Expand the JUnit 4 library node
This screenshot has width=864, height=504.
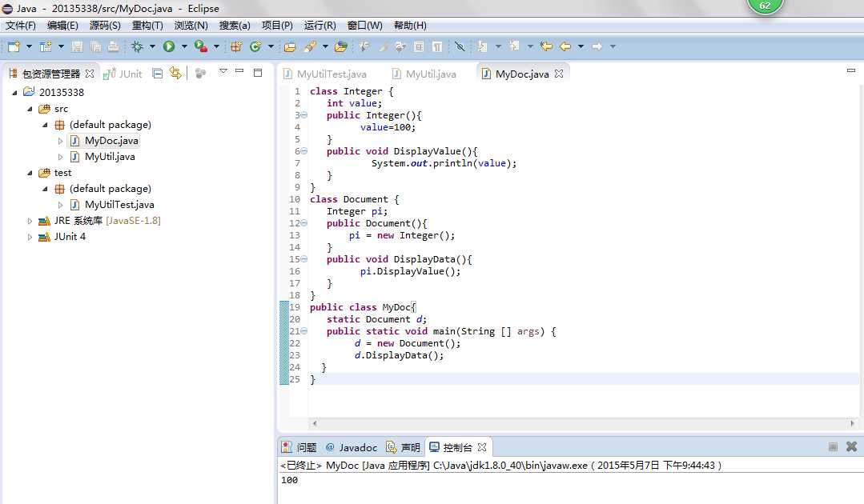pyautogui.click(x=30, y=237)
